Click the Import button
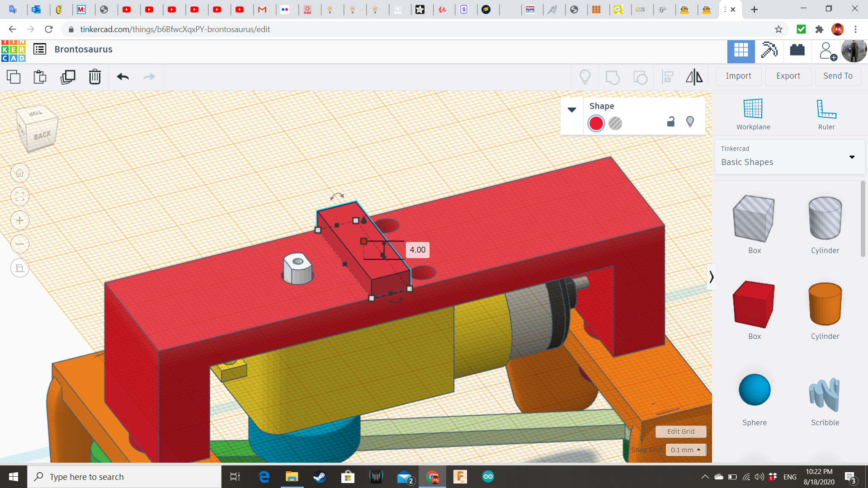This screenshot has width=868, height=488. point(738,76)
